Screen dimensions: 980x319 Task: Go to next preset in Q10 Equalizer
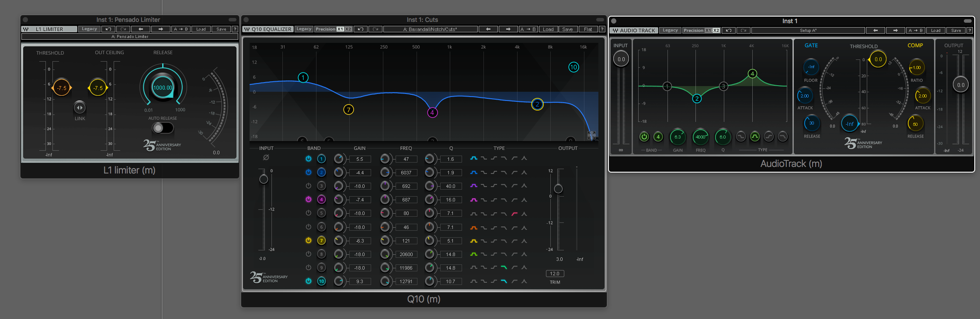coord(508,29)
